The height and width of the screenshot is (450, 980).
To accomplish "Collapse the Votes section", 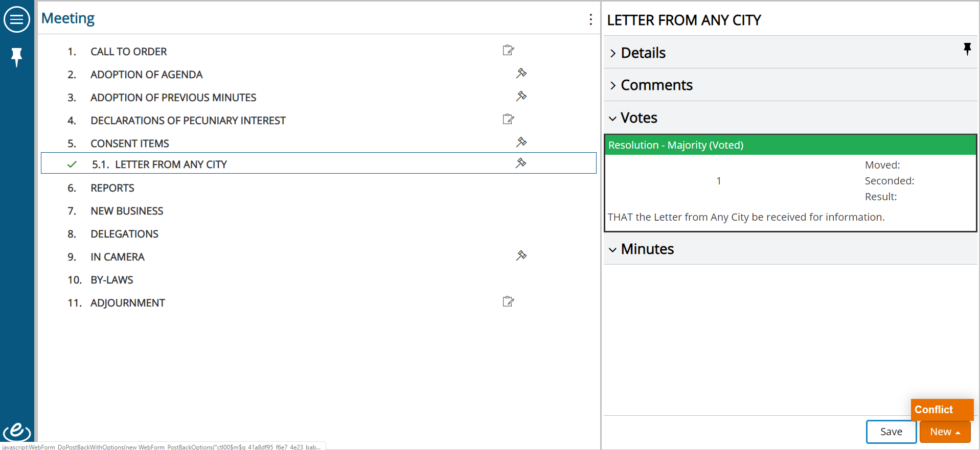I will coord(639,117).
